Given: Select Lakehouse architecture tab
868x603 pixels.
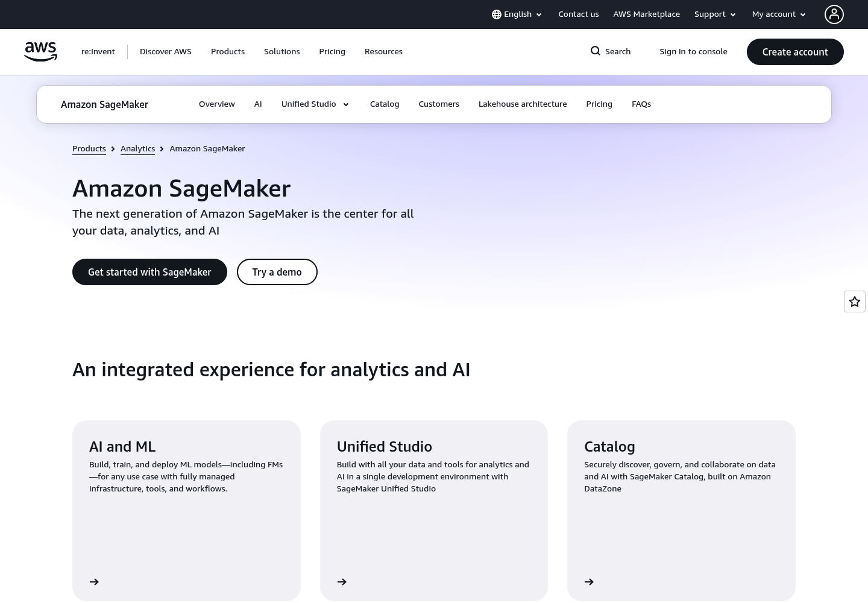Looking at the screenshot, I should [x=523, y=104].
